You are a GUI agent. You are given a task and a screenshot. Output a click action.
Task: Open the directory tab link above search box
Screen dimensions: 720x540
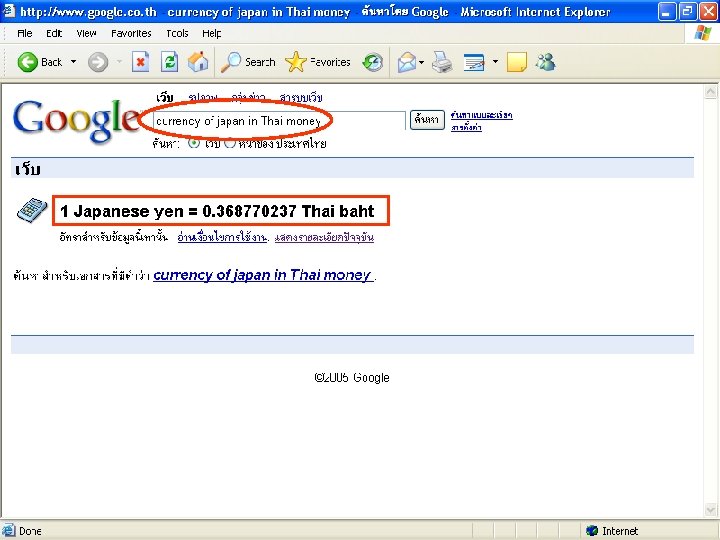tap(301, 97)
